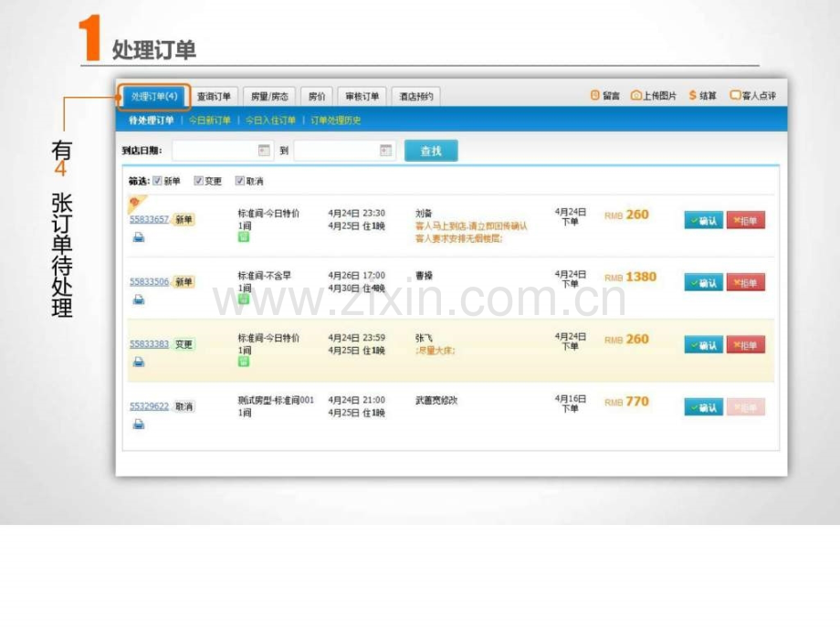Click the print icon under order 55329622
This screenshot has height=630, width=840.
click(139, 424)
